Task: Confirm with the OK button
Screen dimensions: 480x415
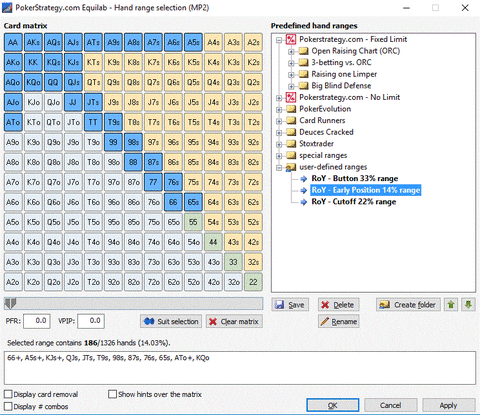Action: tap(333, 405)
